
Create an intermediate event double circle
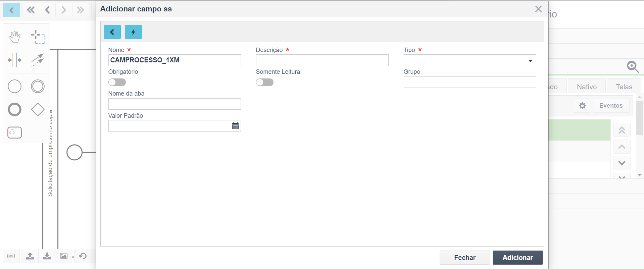(38, 86)
